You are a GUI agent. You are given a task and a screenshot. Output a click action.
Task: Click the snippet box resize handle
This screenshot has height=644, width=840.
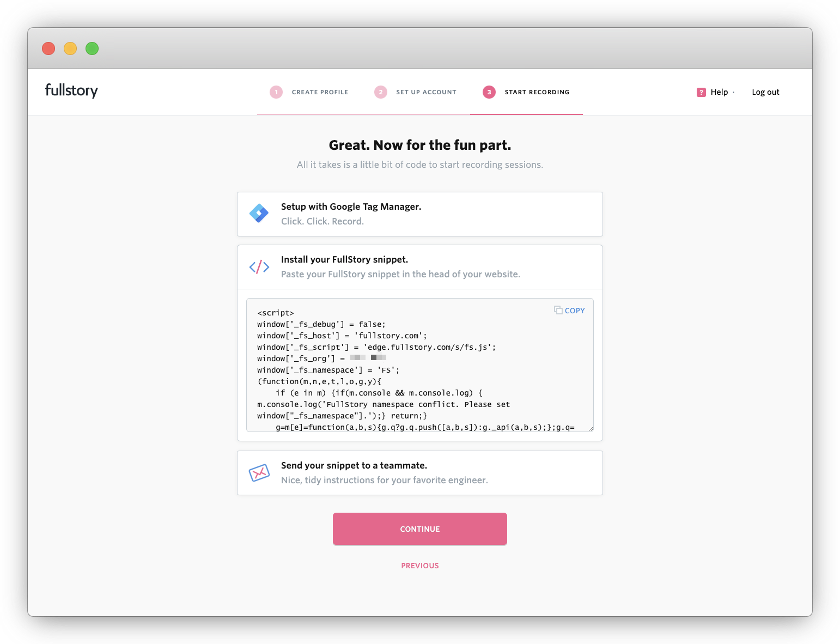coord(591,429)
